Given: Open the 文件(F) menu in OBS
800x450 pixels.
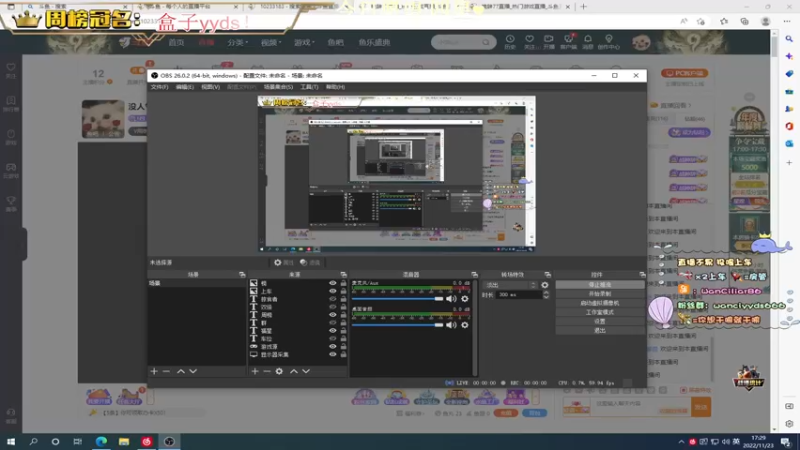Looking at the screenshot, I should click(159, 87).
